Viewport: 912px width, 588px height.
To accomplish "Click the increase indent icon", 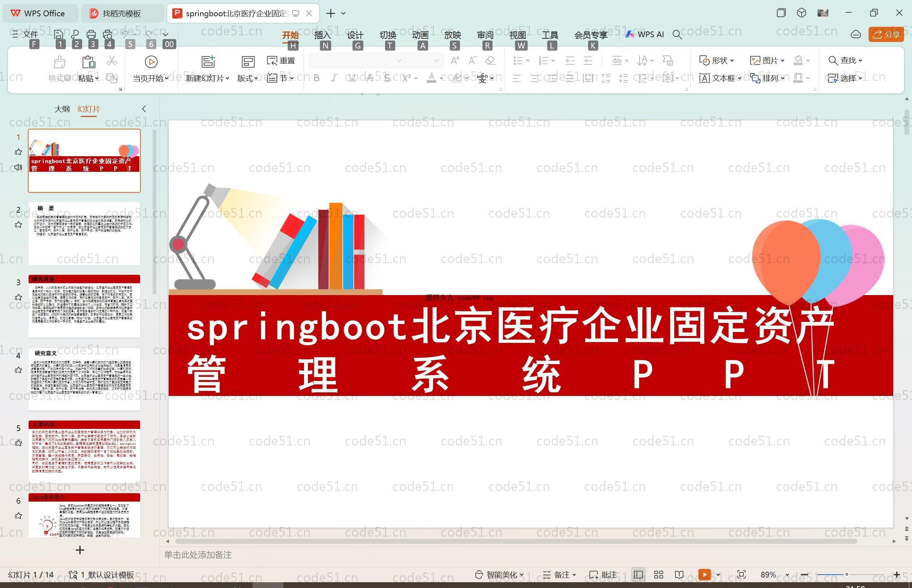I will coord(588,60).
